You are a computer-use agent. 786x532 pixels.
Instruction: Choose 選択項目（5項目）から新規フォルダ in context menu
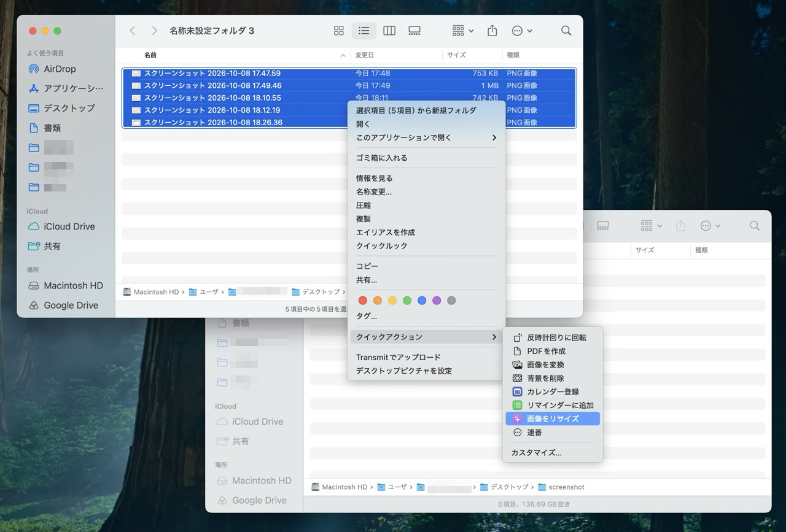426,110
